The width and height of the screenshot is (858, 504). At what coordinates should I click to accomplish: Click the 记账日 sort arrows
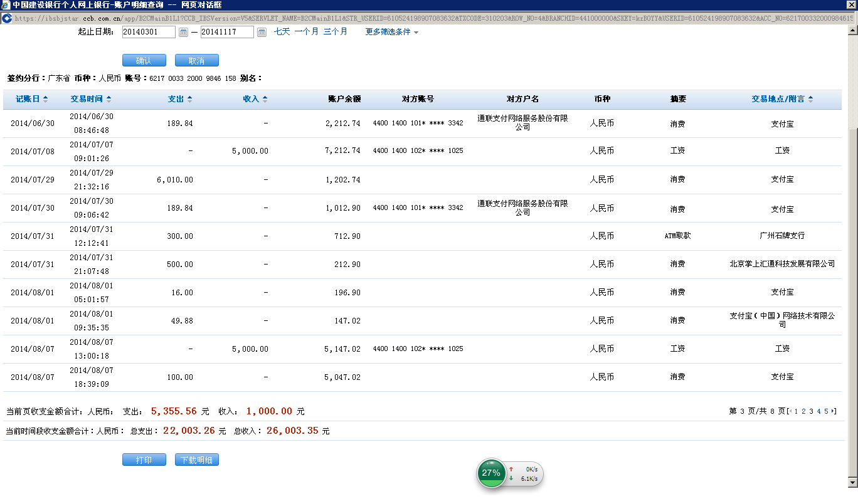(x=45, y=99)
